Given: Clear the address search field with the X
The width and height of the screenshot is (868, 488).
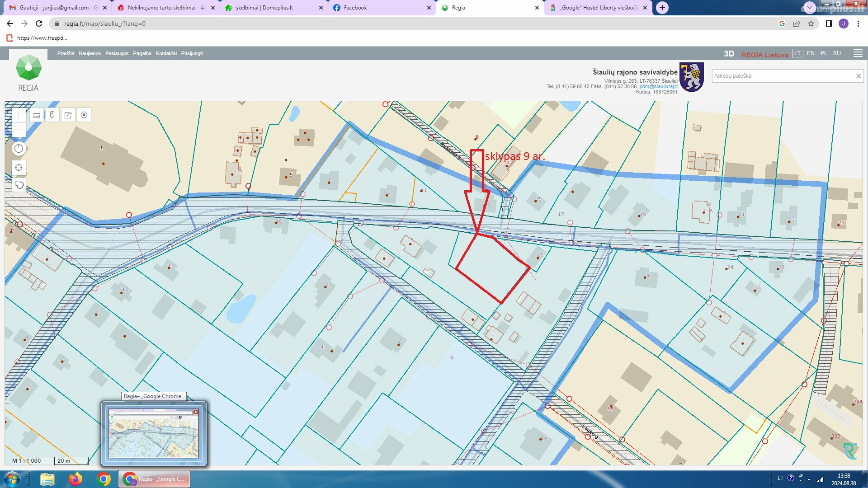Looking at the screenshot, I should pyautogui.click(x=858, y=76).
